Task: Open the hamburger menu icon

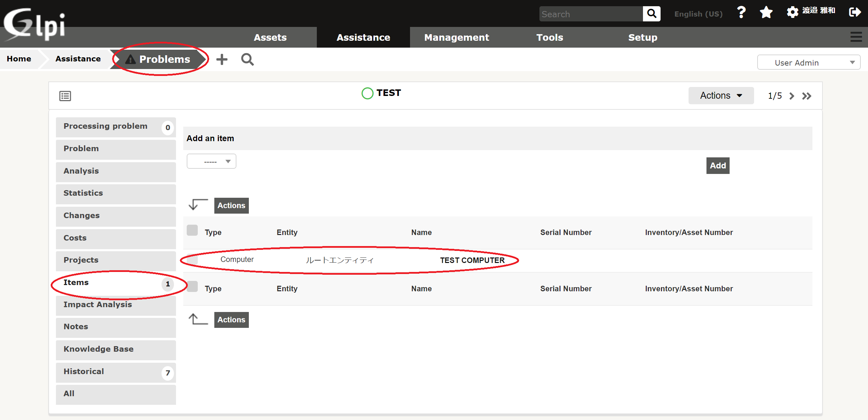Action: 856,37
